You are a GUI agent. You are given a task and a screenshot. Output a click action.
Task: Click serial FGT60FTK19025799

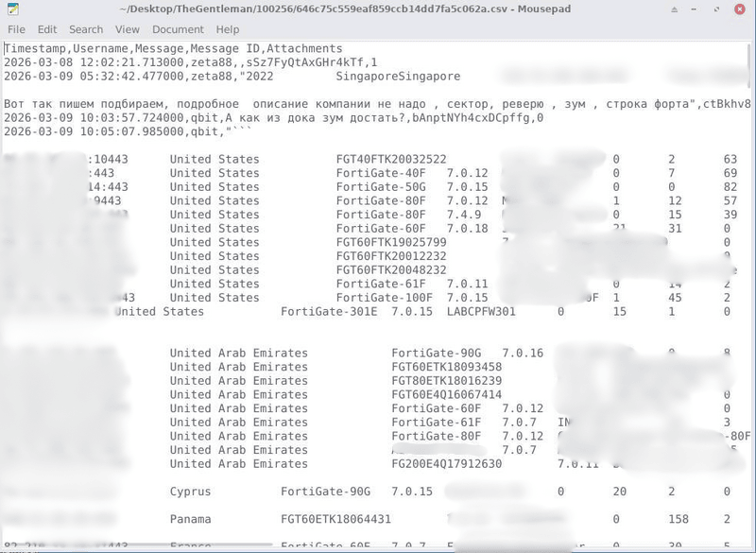(x=391, y=243)
